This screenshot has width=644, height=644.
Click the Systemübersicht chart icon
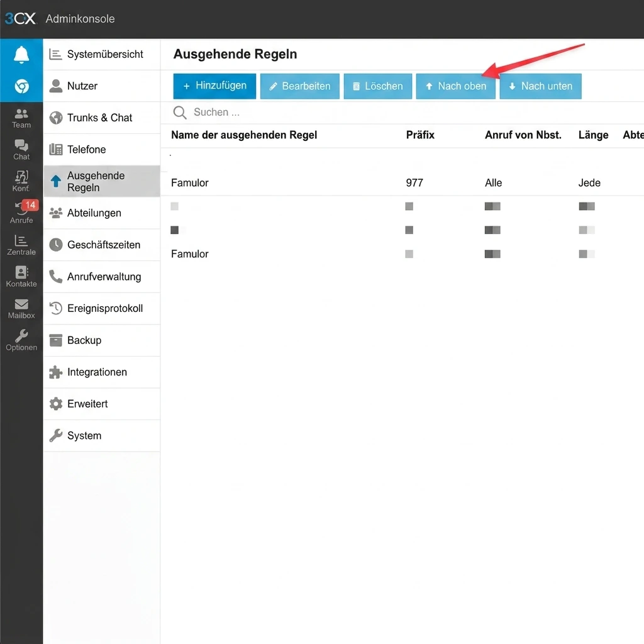click(55, 54)
